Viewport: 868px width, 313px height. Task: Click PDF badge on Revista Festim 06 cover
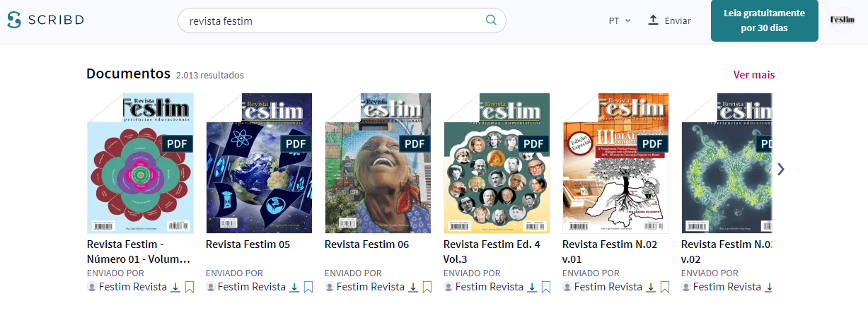click(415, 144)
